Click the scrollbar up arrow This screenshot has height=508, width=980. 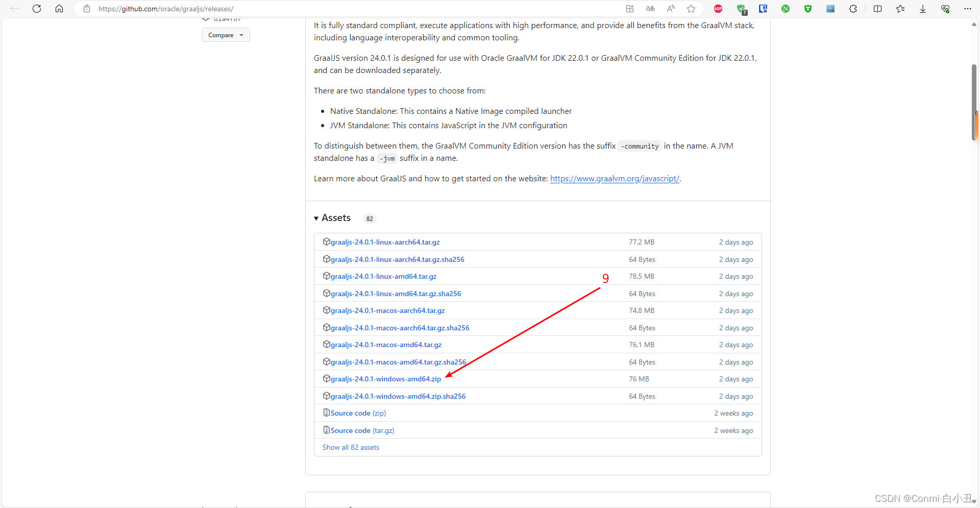[x=974, y=24]
